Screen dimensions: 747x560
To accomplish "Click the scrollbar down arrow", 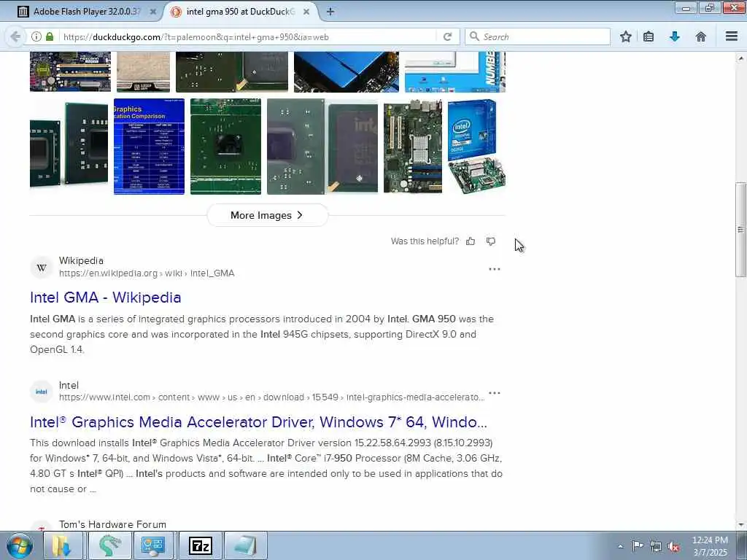I will click(x=740, y=525).
